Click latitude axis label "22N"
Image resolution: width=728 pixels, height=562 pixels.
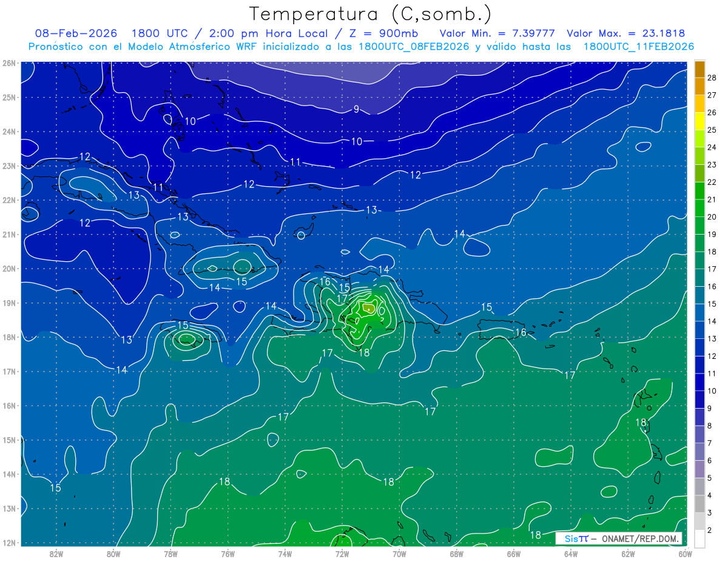pos(8,200)
